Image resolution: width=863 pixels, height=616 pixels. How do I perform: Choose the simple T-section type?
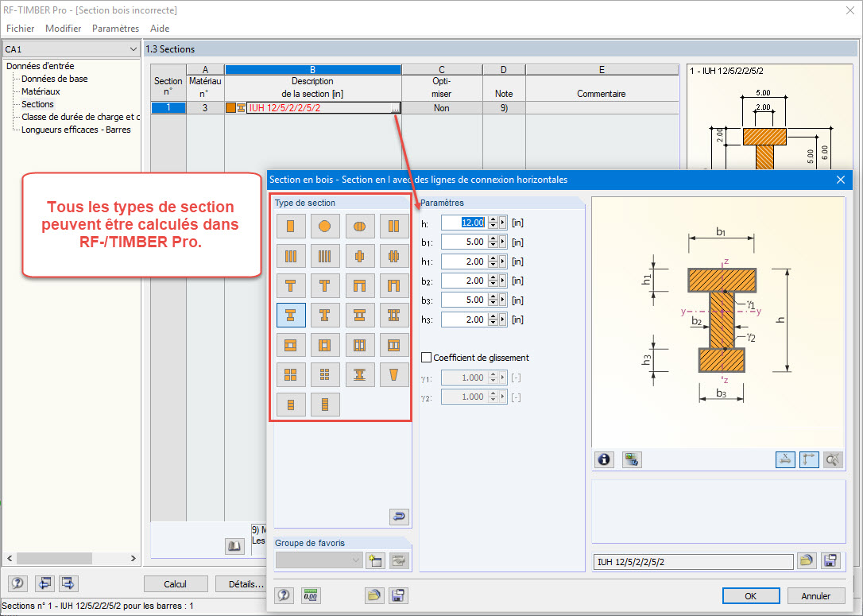[290, 285]
